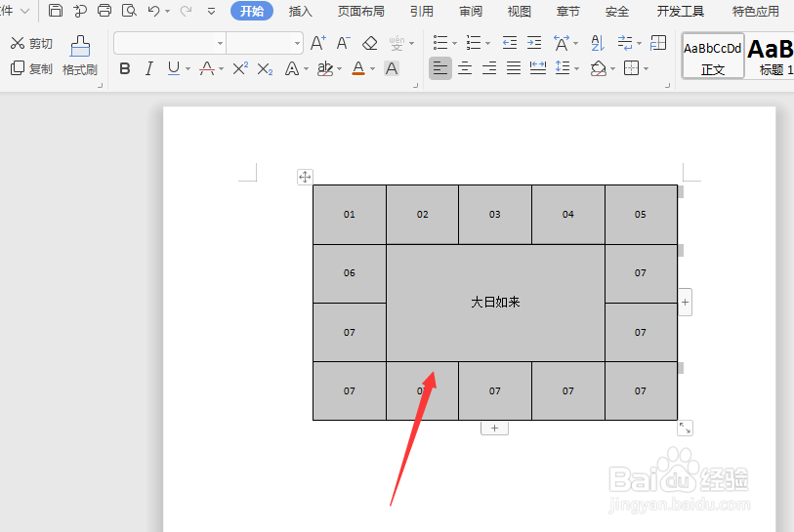Image resolution: width=794 pixels, height=532 pixels.
Task: Click text effects outlined A icon
Action: pyautogui.click(x=292, y=68)
